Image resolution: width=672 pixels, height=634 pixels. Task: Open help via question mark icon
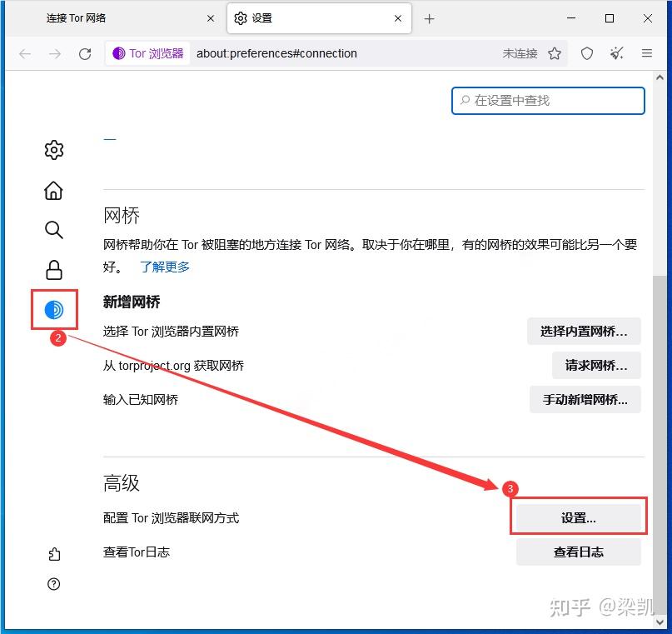53,584
